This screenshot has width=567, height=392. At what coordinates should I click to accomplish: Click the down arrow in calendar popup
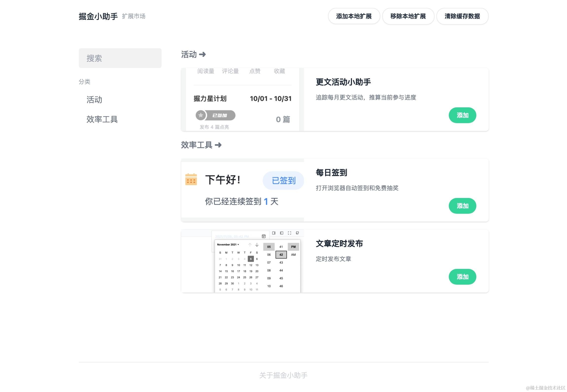pos(257,245)
